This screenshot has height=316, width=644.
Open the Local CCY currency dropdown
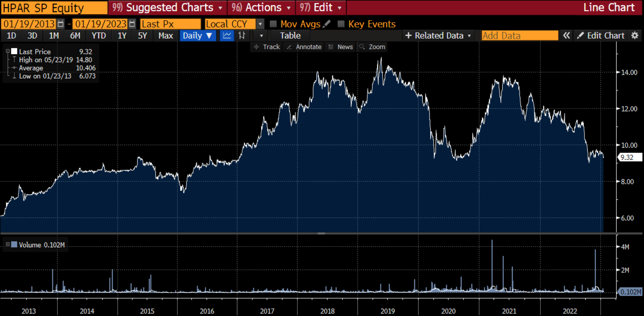(x=260, y=24)
